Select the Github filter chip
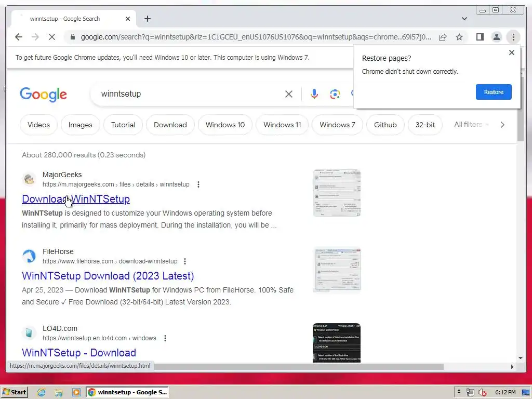The image size is (532, 399). coord(385,125)
